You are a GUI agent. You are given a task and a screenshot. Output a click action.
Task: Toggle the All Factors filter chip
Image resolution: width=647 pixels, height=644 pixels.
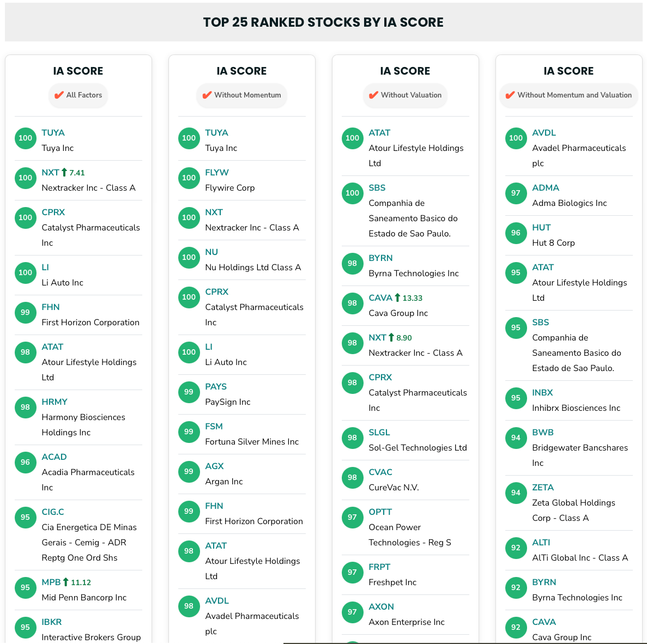[x=78, y=95]
